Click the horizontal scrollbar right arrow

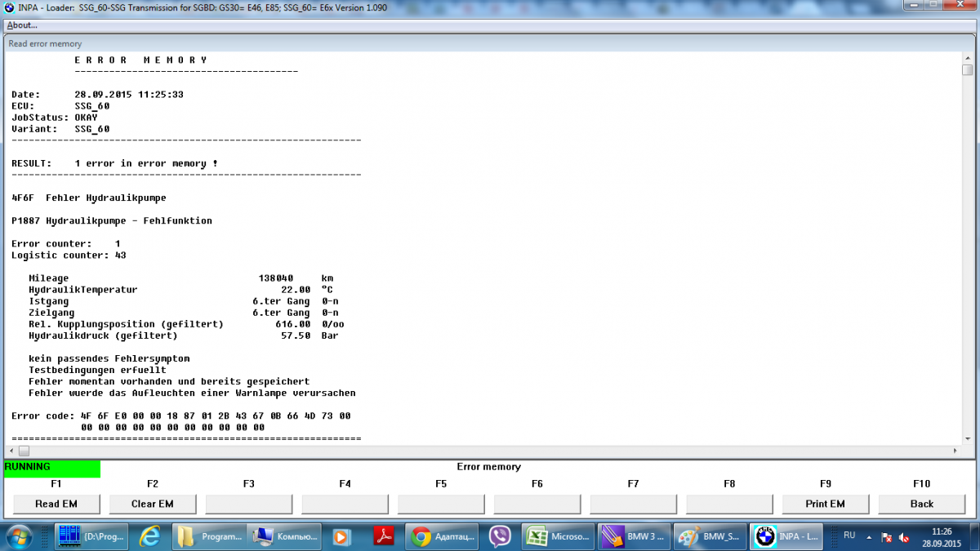click(955, 451)
